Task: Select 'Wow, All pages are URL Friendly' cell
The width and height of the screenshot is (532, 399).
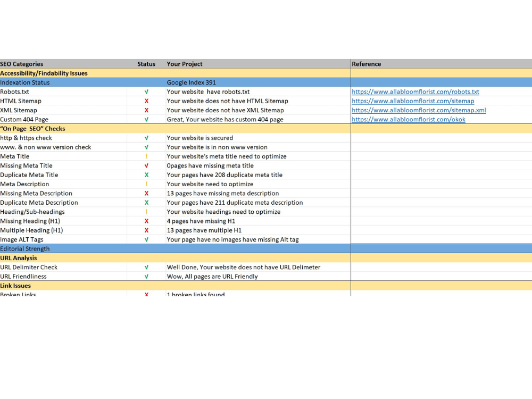Action: pos(258,276)
